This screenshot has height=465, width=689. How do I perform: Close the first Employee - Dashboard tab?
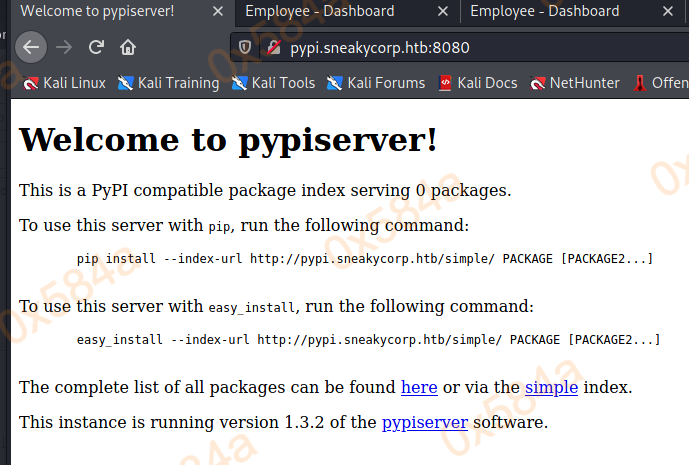click(x=439, y=12)
